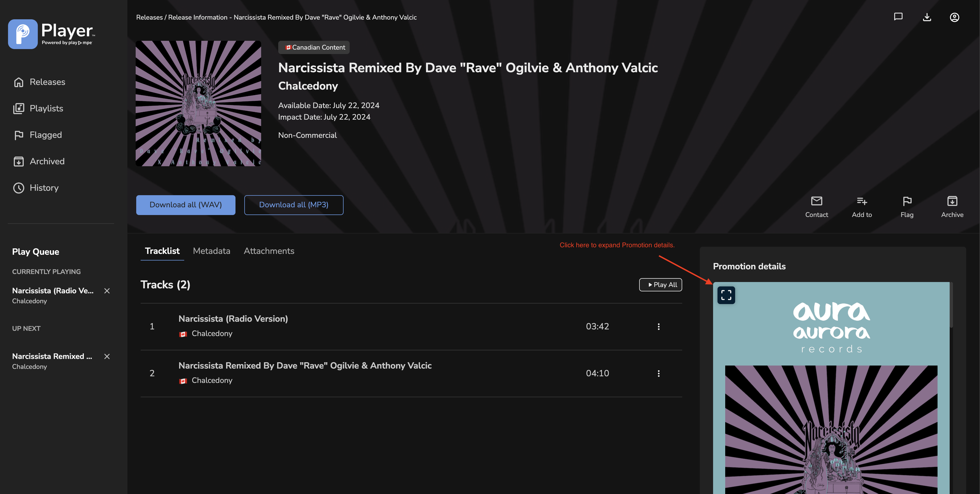The image size is (980, 494).
Task: Play track Narcissista (Radio Version)
Action: (x=233, y=319)
